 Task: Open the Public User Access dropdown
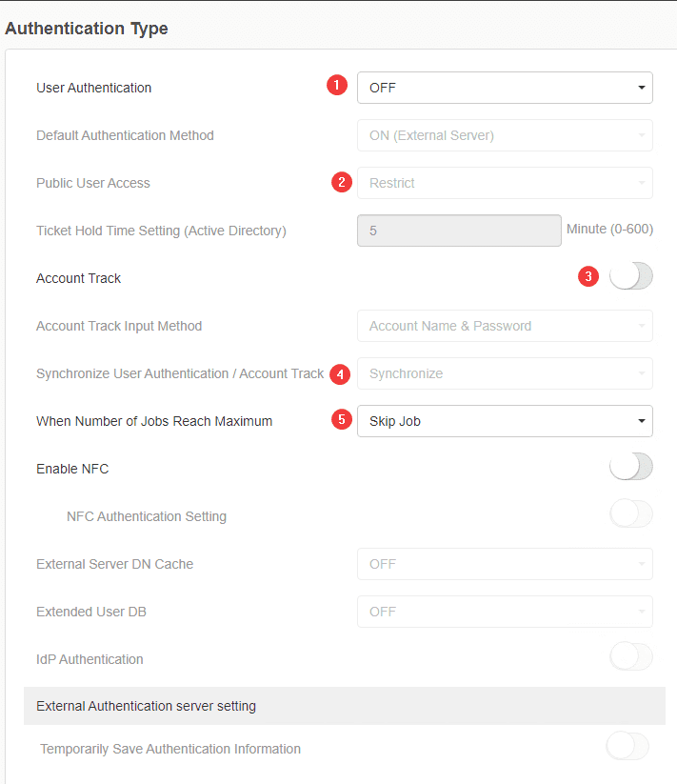(x=505, y=183)
